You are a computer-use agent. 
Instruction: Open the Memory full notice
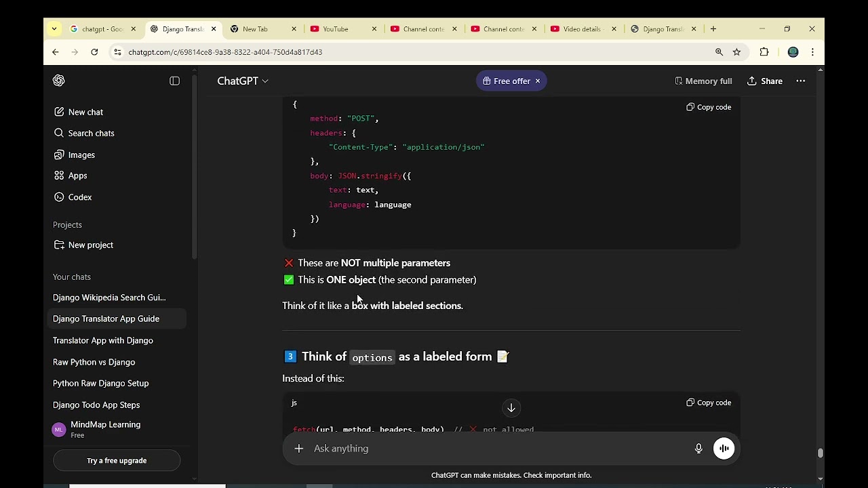point(703,81)
